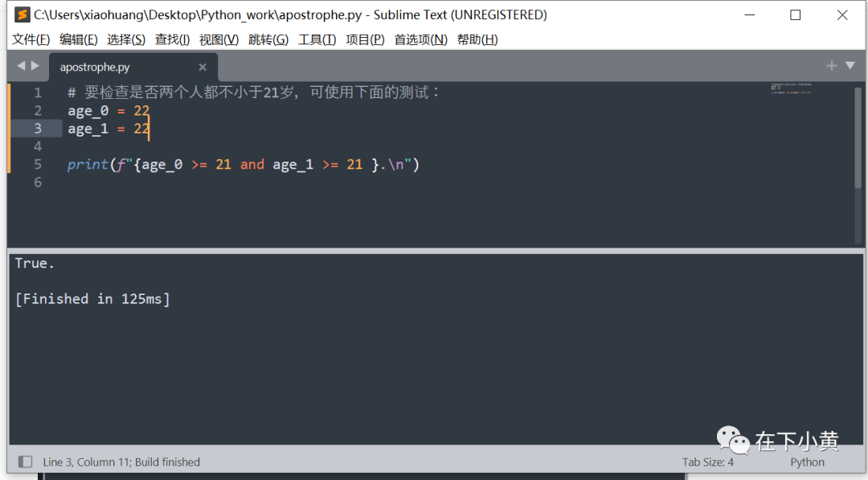Click 'Line 3, Column 11; Build finished' status
The image size is (868, 480).
(121, 462)
